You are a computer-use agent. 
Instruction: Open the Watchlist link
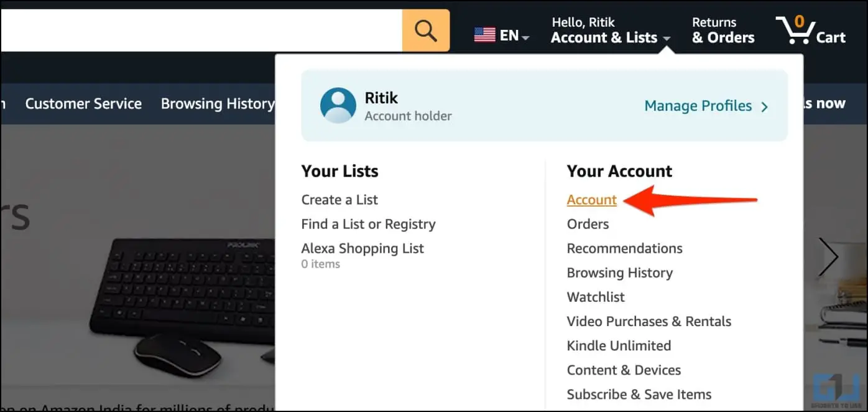(596, 297)
